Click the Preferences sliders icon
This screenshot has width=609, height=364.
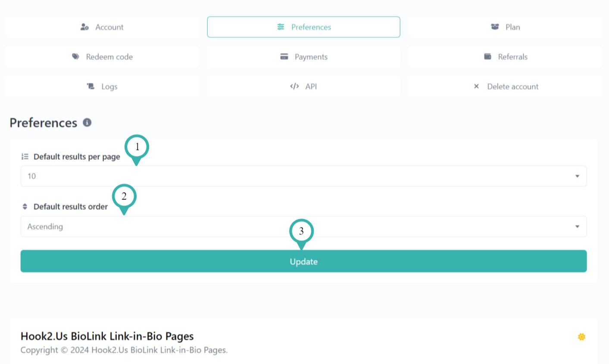click(281, 27)
